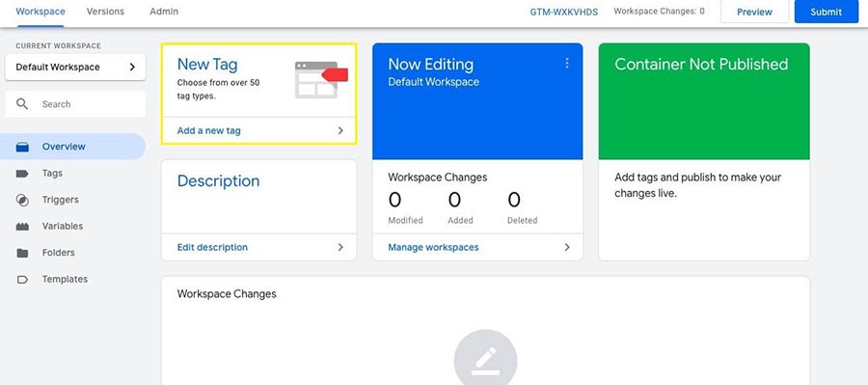Click the Triggers circle icon in sidebar

(x=22, y=200)
